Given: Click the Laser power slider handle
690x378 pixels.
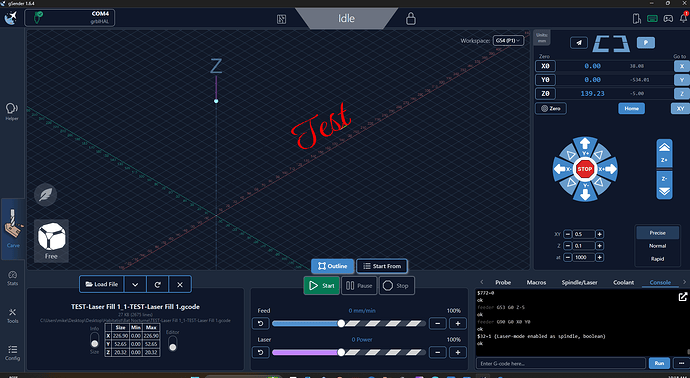Looking at the screenshot, I should 341,352.
